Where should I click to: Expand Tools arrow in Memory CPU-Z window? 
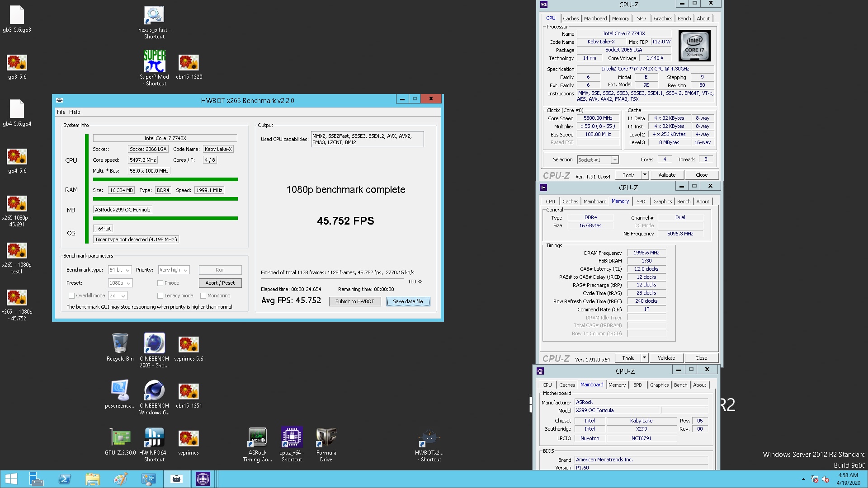[x=644, y=358]
